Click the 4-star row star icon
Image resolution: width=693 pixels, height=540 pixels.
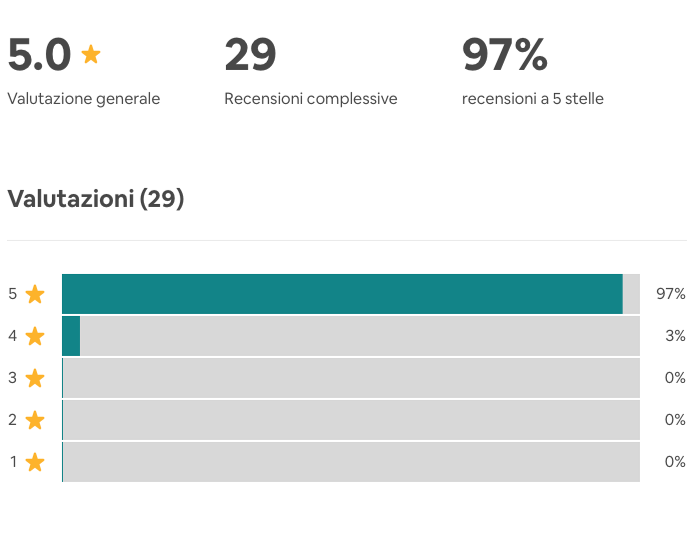[x=35, y=336]
